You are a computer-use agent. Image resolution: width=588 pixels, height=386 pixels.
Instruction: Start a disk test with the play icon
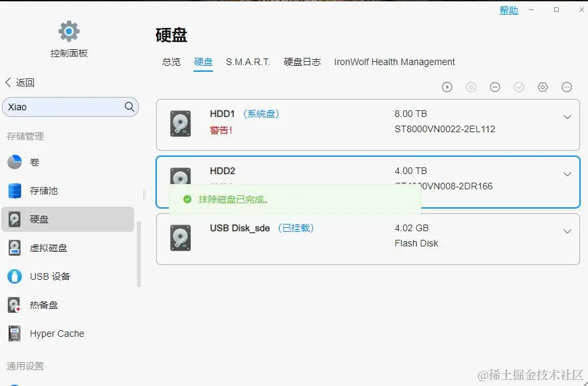click(x=447, y=86)
